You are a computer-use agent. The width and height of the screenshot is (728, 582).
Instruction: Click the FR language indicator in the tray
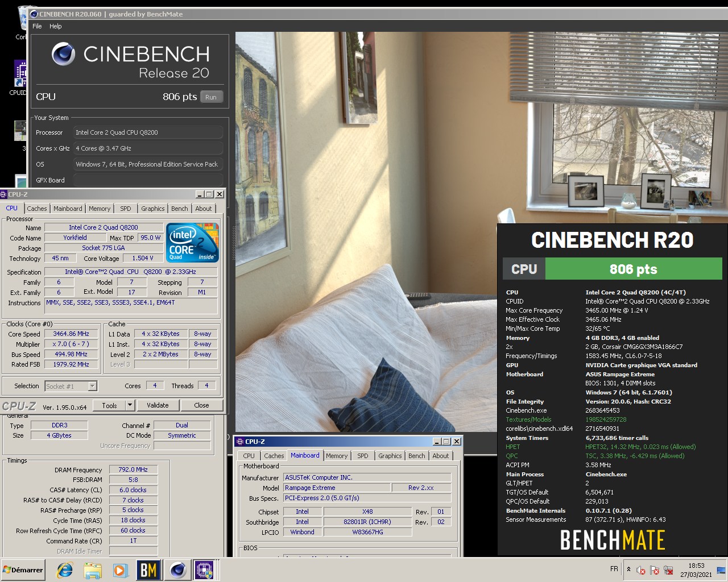coord(614,569)
